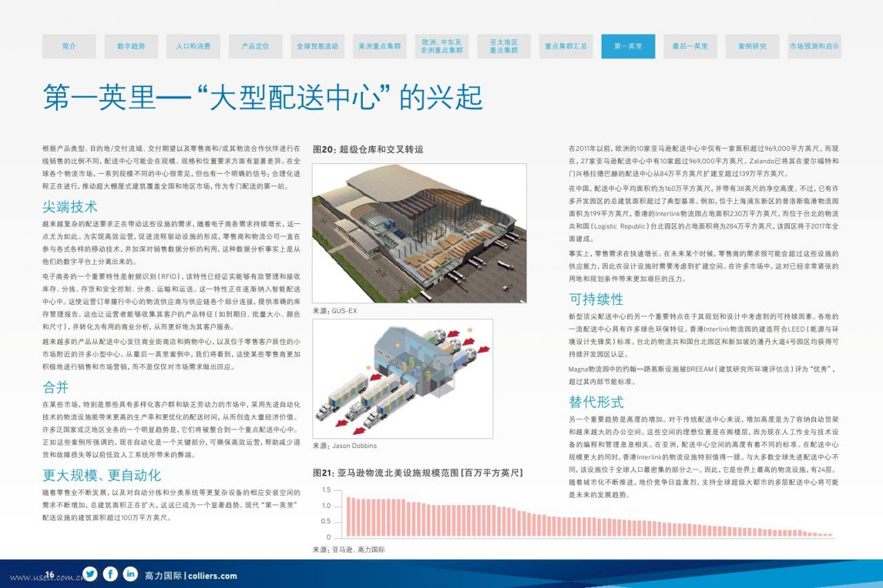
Task: Click the Facebook icon in footer
Action: 110,574
